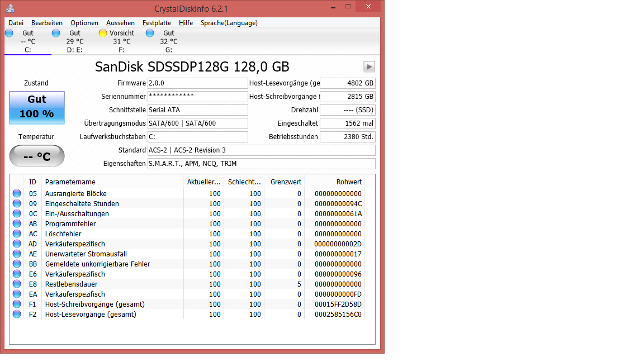
Task: Click status icon for Löschfehler
Action: 17,234
